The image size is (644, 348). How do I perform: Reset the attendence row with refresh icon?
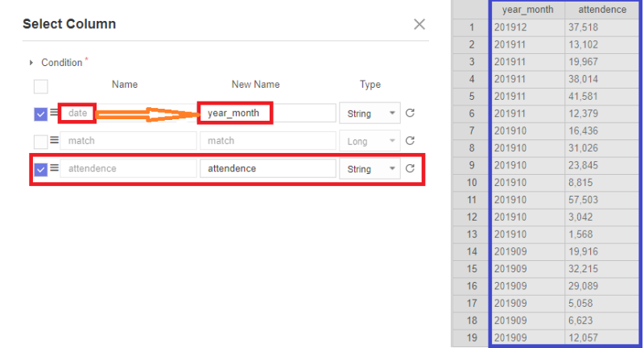410,168
